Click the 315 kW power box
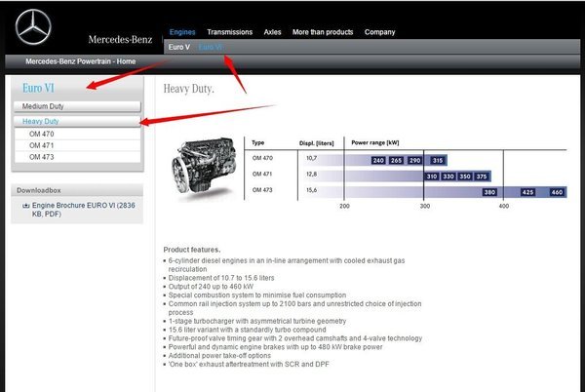The height and width of the screenshot is (392, 585). (x=437, y=160)
